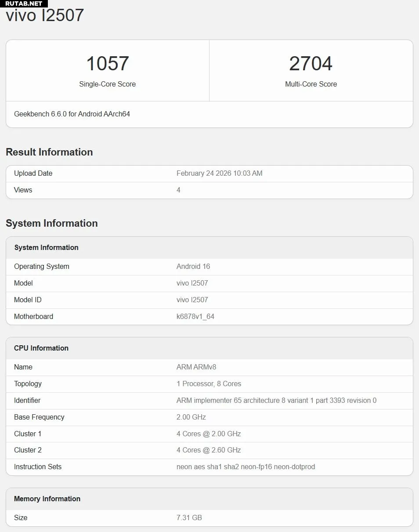Click the 7.31 GB memory size value
This screenshot has height=532, width=419.
(x=189, y=518)
